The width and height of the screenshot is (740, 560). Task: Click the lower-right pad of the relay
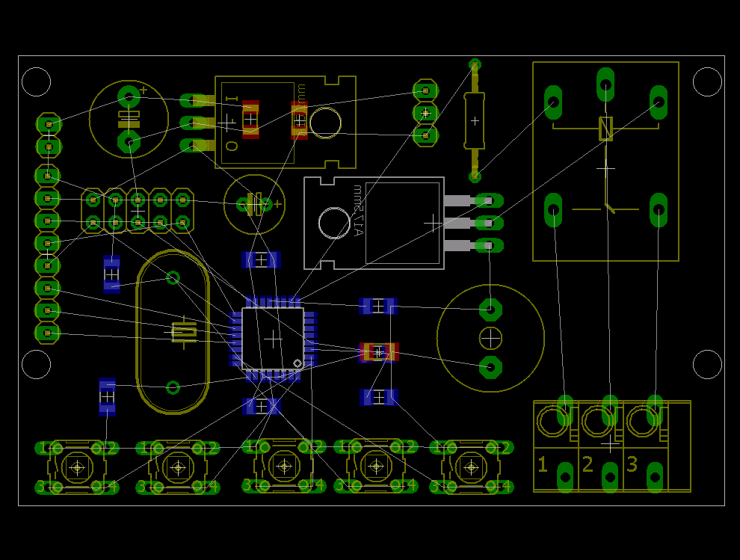pos(659,210)
